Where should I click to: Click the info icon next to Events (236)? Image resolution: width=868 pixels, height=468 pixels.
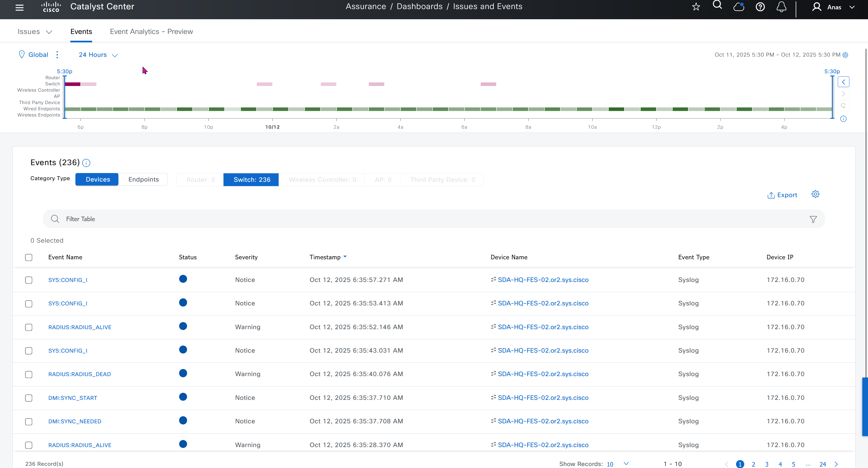coord(86,163)
